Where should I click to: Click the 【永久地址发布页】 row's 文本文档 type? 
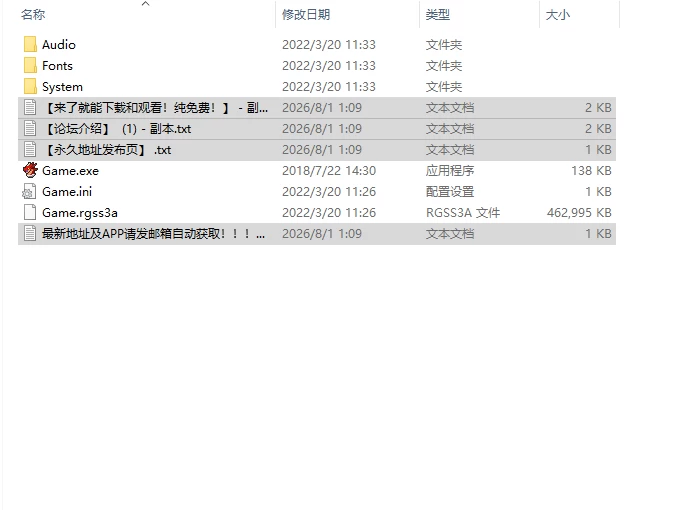(x=450, y=150)
